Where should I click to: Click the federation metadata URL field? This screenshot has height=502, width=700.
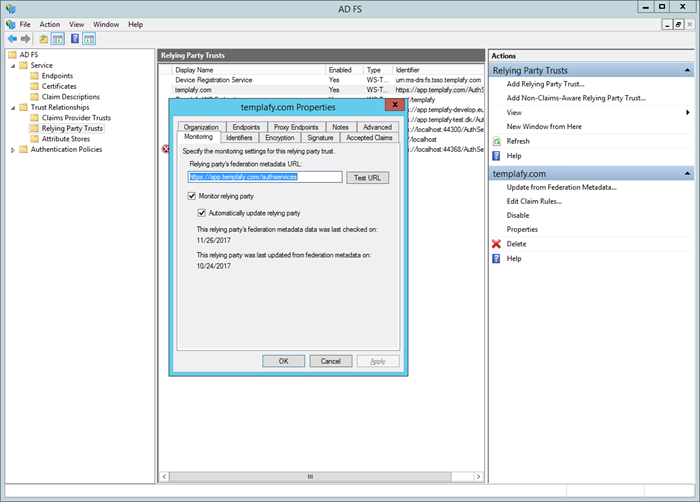[265, 177]
